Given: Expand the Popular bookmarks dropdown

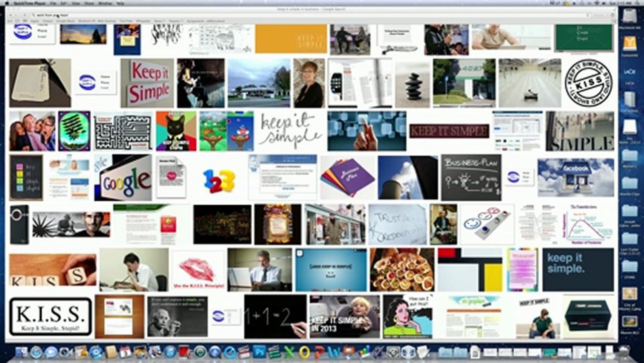Looking at the screenshot, I should click(x=176, y=21).
